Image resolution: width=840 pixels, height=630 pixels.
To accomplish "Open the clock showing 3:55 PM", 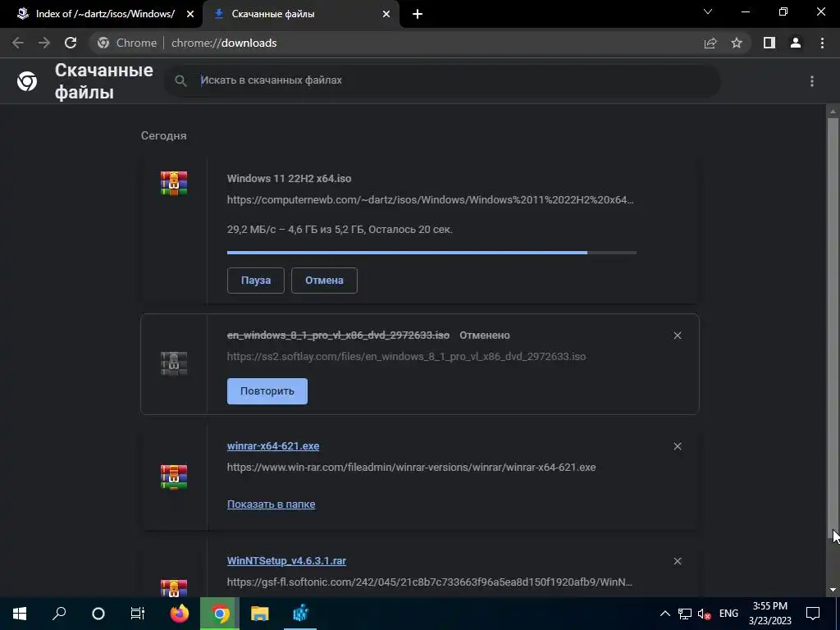I will pos(769,614).
